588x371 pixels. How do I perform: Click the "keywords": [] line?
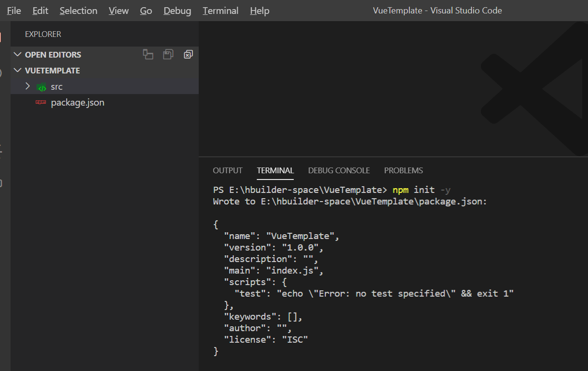263,317
